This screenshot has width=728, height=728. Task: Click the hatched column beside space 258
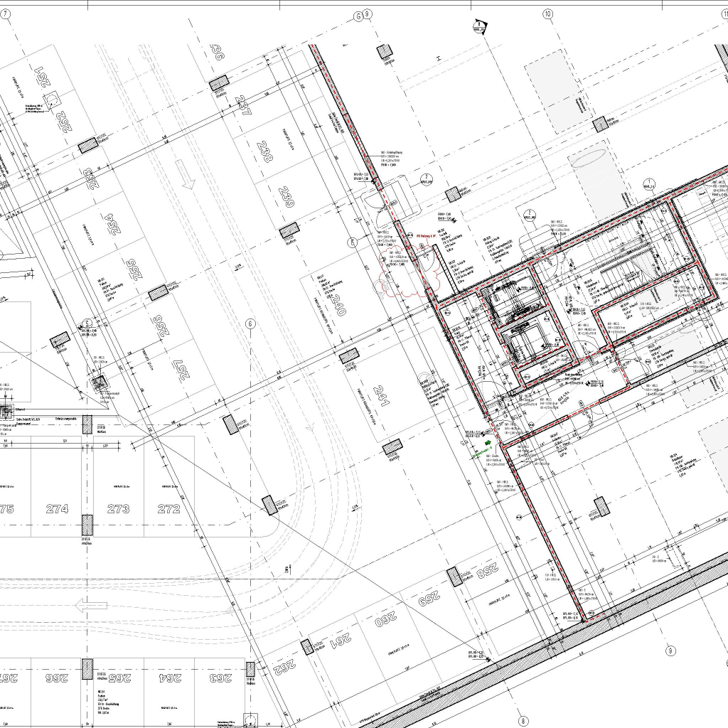pos(454,577)
